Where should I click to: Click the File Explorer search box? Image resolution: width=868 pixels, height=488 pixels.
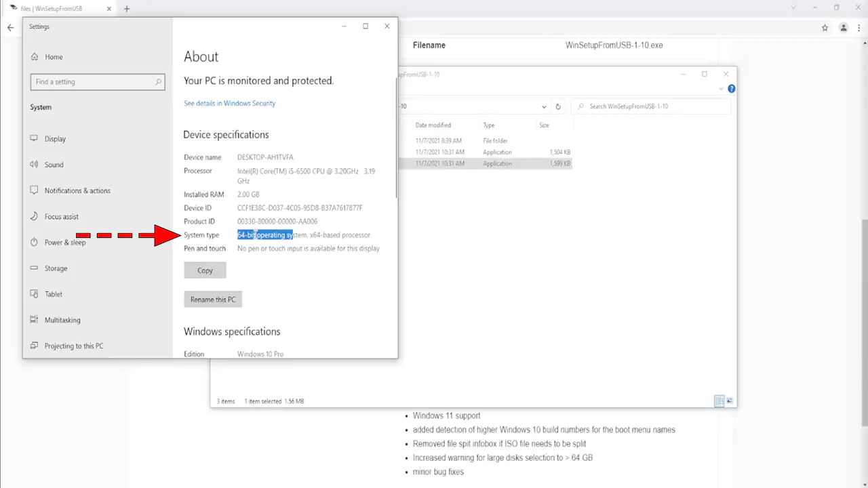652,106
